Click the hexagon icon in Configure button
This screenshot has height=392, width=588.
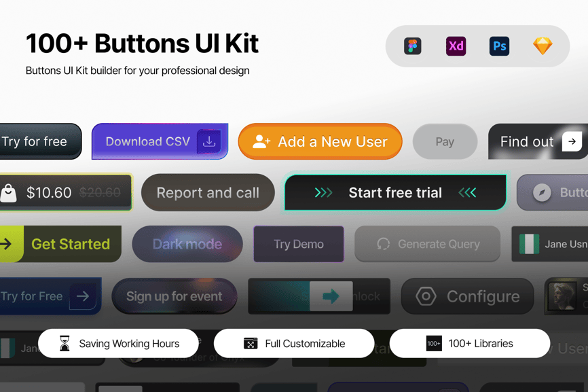click(426, 296)
